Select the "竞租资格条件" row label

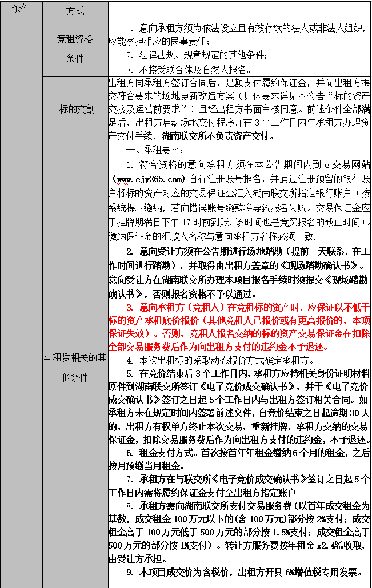[75, 49]
